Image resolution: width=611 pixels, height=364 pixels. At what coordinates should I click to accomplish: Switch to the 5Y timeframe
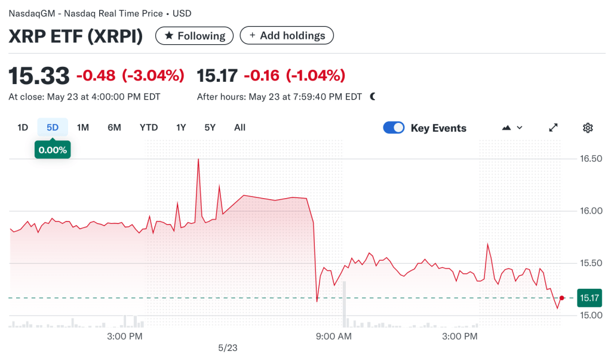[210, 127]
